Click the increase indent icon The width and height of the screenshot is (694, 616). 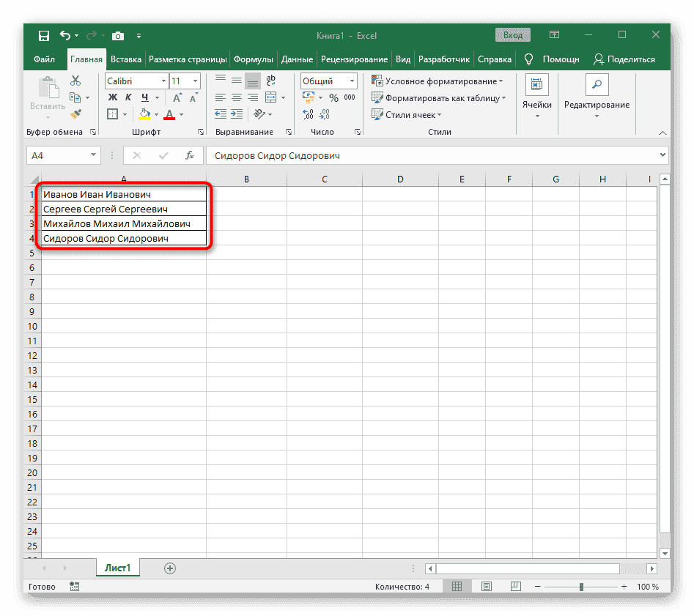click(x=237, y=114)
